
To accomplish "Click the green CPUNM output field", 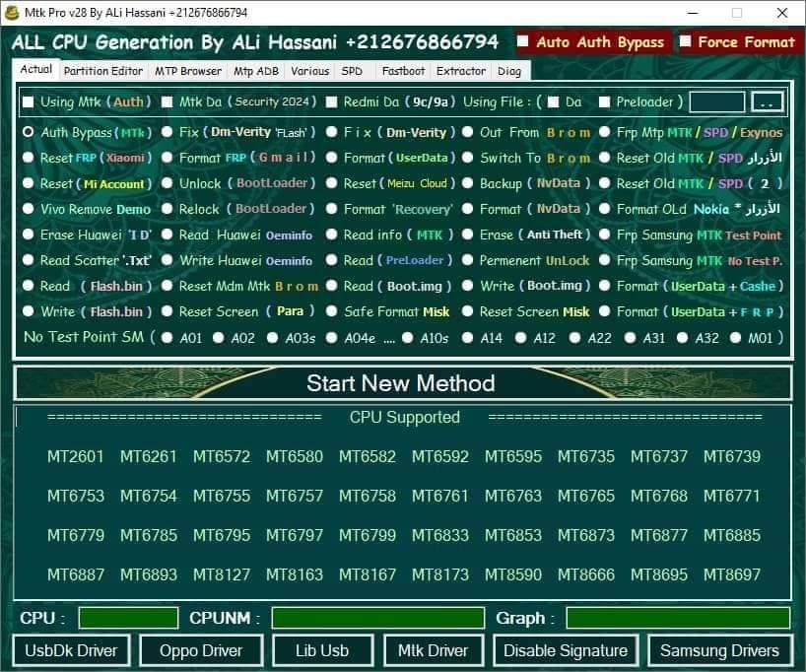I will pos(377,618).
